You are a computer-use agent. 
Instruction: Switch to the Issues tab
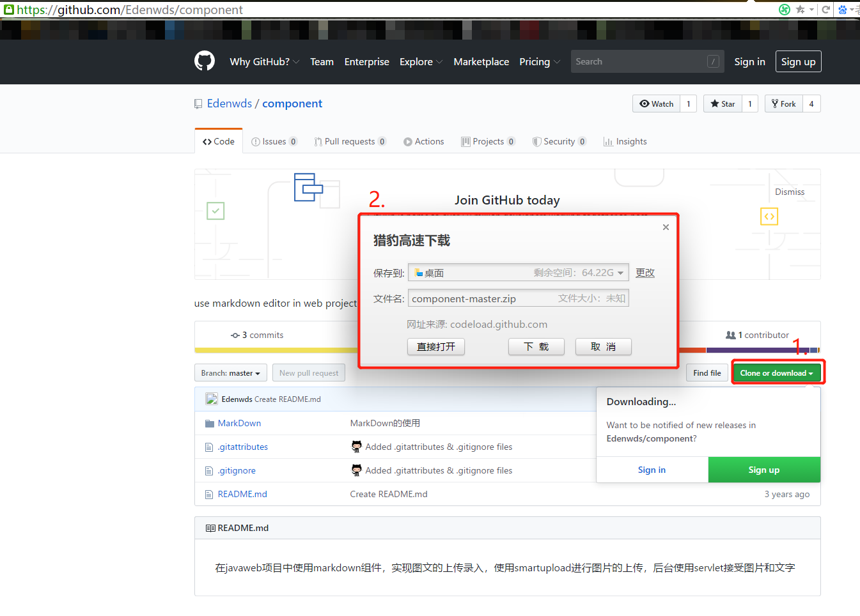[x=274, y=141]
